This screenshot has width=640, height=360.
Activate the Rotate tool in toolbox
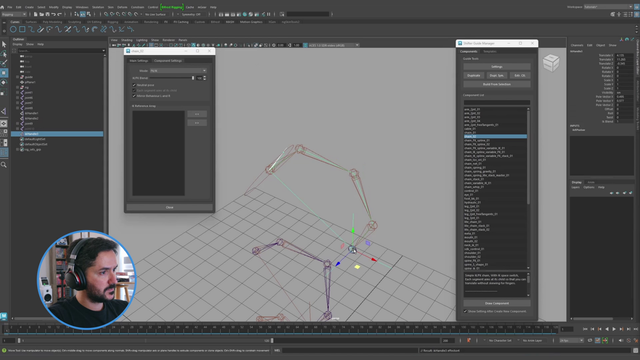point(4,82)
